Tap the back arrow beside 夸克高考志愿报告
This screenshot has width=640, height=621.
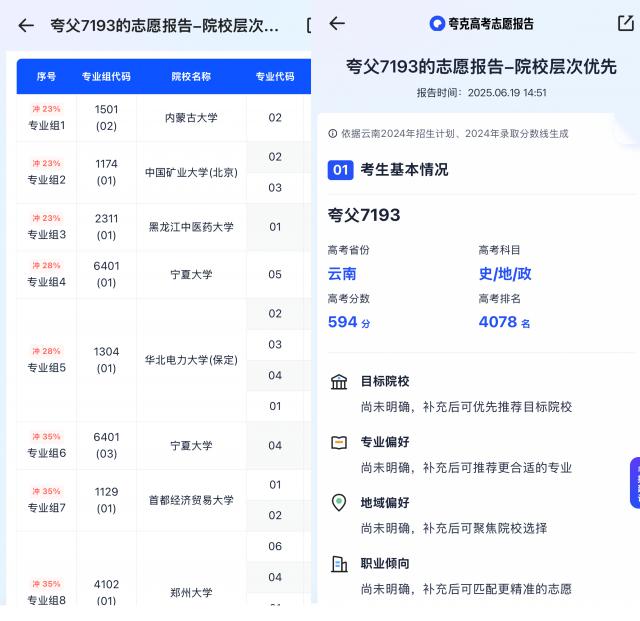coord(337,23)
